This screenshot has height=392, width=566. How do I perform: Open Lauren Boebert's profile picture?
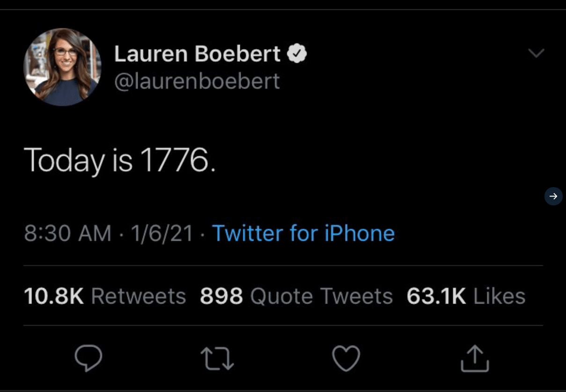tap(62, 67)
